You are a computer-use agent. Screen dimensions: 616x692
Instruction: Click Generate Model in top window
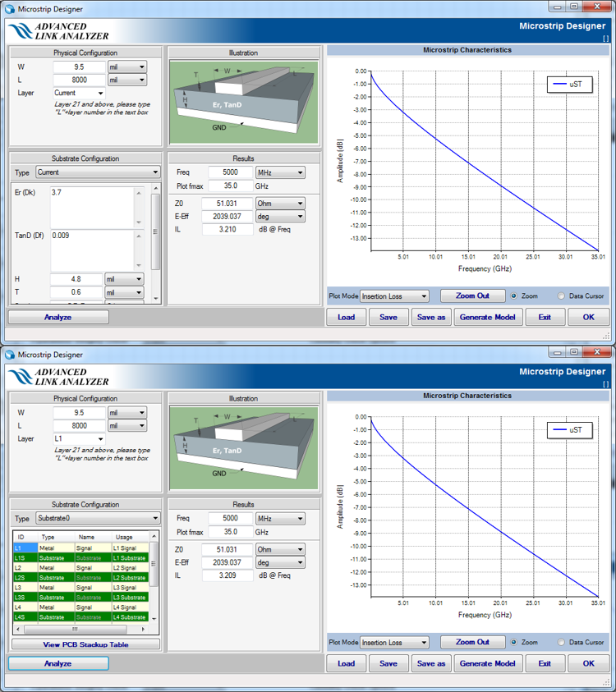point(488,317)
